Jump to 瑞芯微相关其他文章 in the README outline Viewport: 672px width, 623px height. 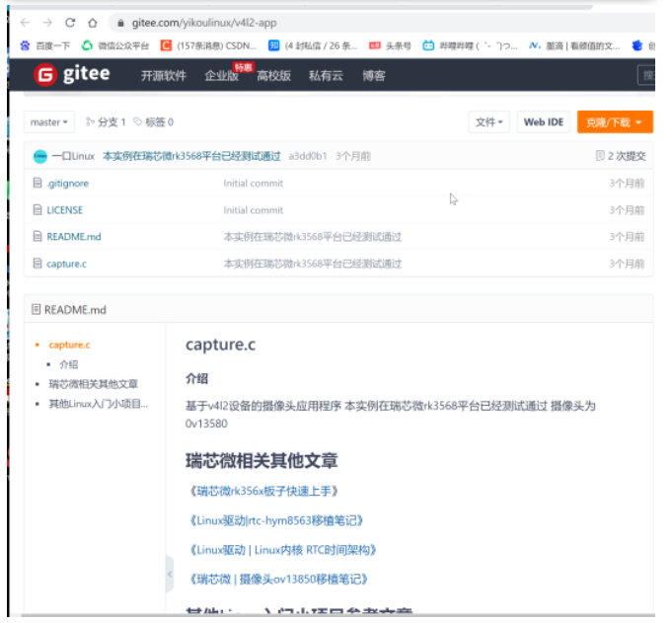coord(94,384)
